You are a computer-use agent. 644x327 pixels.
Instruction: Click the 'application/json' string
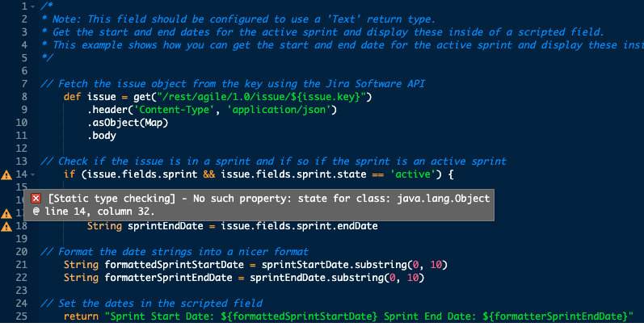(x=279, y=110)
